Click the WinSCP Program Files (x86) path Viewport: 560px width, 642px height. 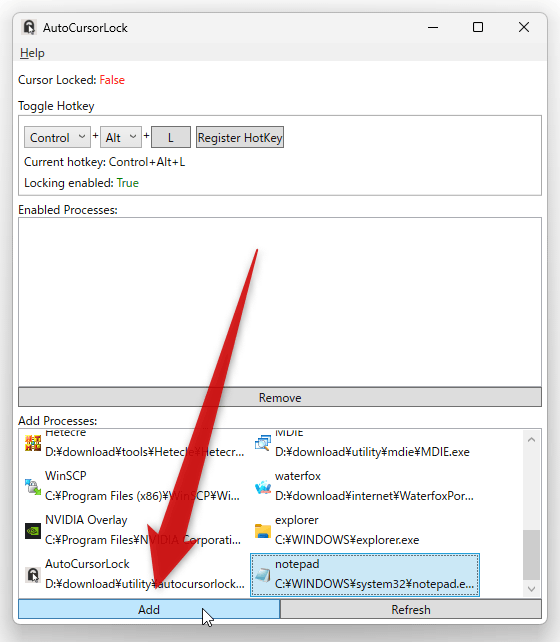(x=142, y=496)
